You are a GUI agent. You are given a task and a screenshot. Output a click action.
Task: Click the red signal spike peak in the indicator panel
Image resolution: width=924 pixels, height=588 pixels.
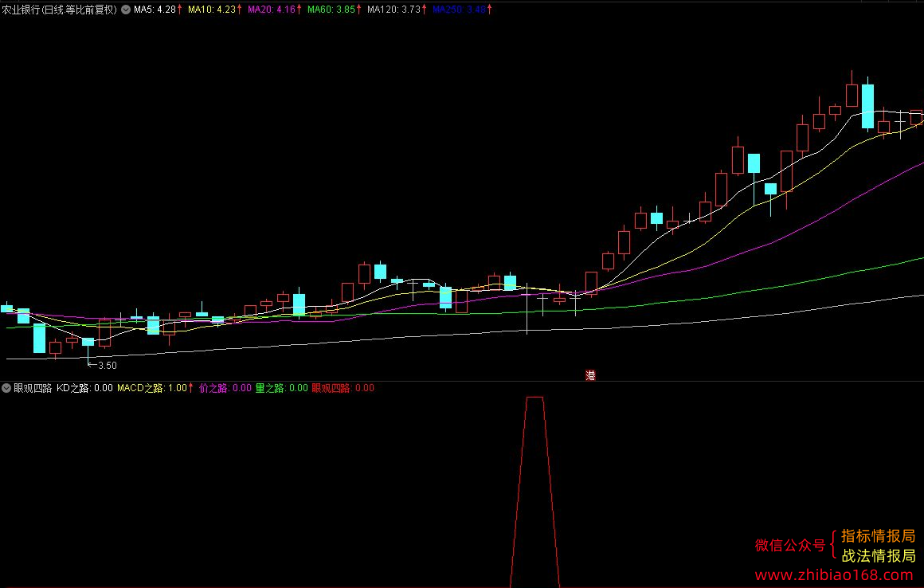coord(534,398)
